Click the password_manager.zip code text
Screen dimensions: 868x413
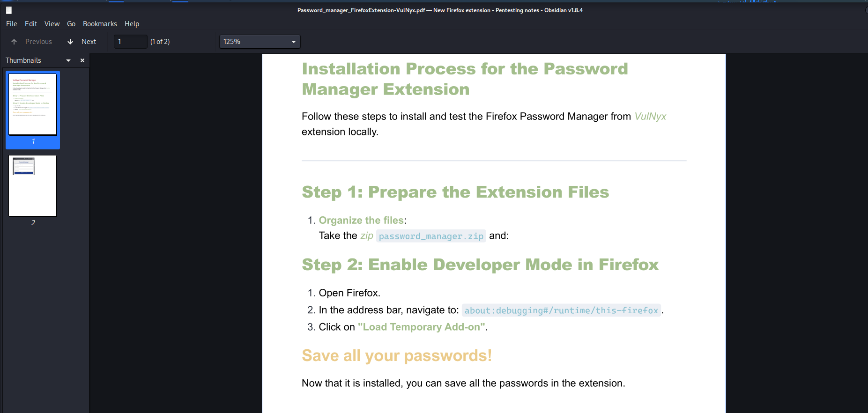(x=431, y=236)
